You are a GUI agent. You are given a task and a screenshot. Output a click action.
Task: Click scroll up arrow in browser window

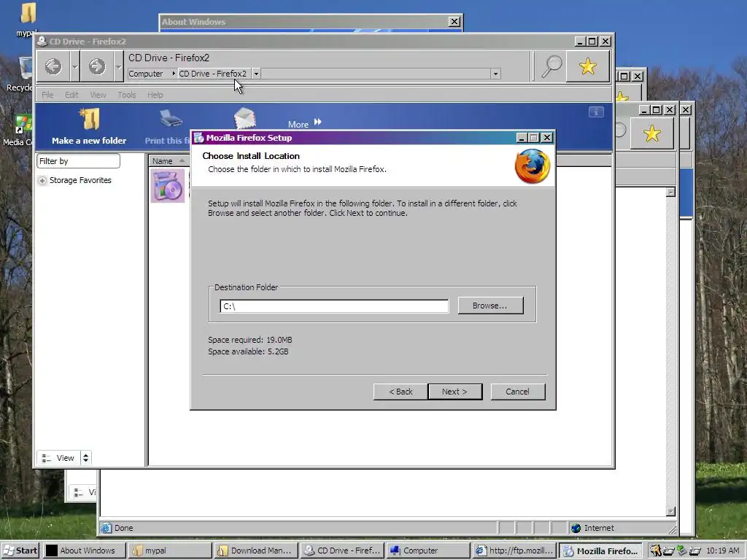(671, 192)
